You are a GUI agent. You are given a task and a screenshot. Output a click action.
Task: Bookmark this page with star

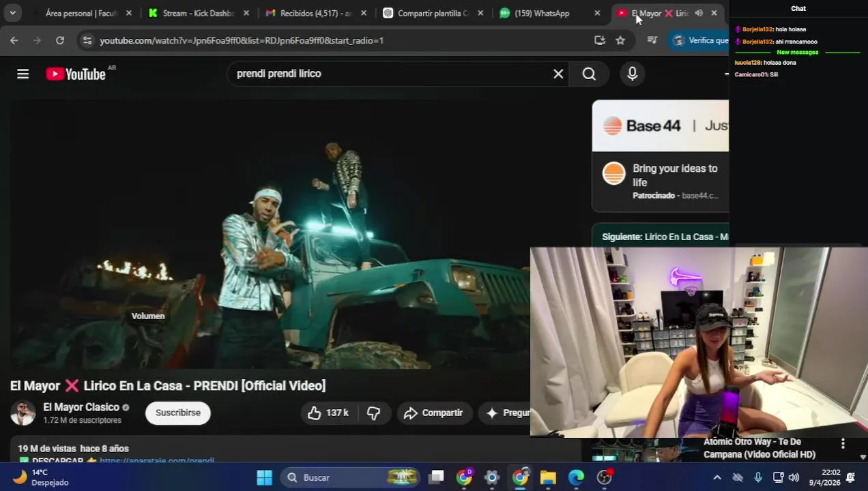tap(620, 40)
